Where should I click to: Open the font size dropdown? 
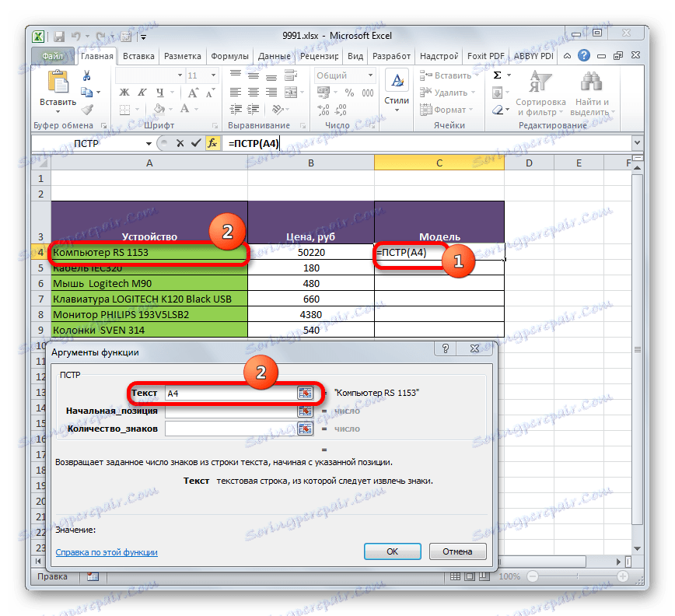point(212,75)
